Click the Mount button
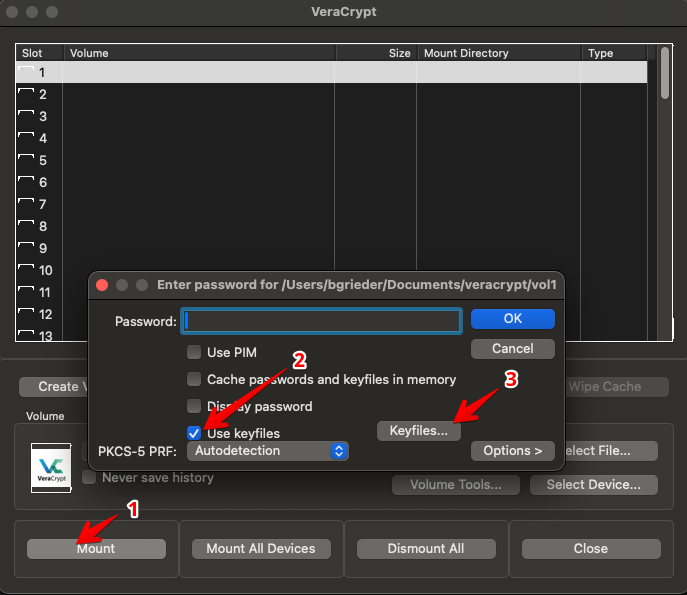The width and height of the screenshot is (687, 595). coord(96,549)
